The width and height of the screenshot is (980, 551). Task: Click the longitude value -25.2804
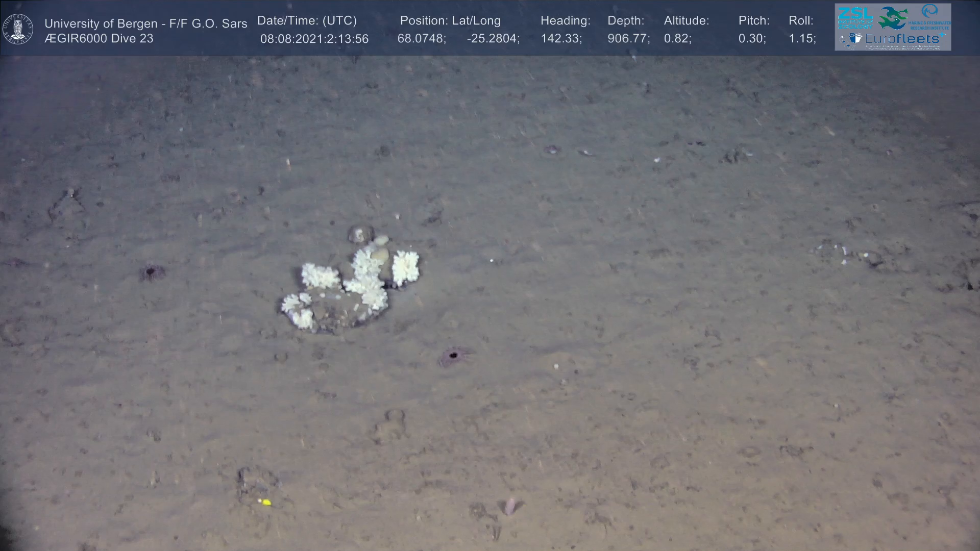pyautogui.click(x=493, y=39)
